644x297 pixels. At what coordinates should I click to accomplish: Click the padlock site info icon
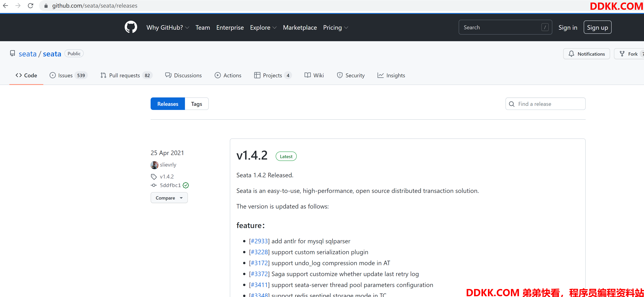[46, 5]
